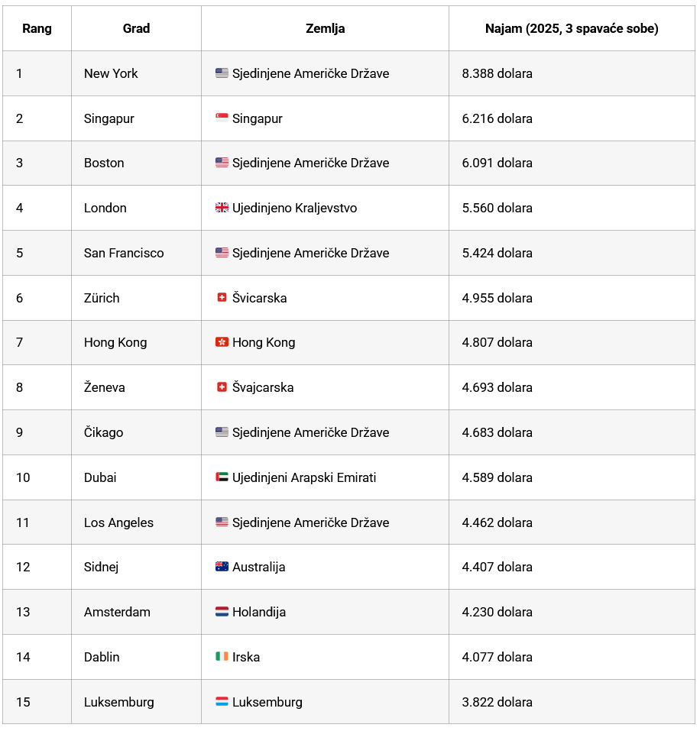Click the Singapore flag icon
Screen dimensions: 700x731
click(222, 118)
